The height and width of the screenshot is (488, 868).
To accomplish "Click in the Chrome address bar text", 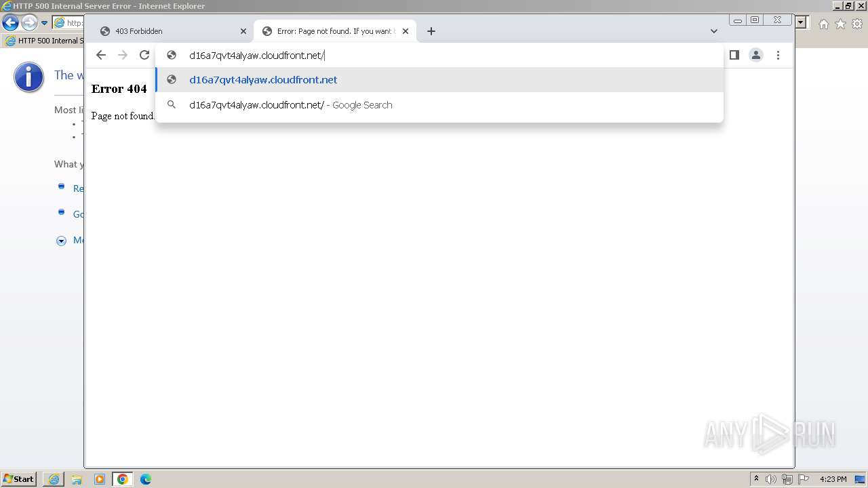I will (257, 56).
